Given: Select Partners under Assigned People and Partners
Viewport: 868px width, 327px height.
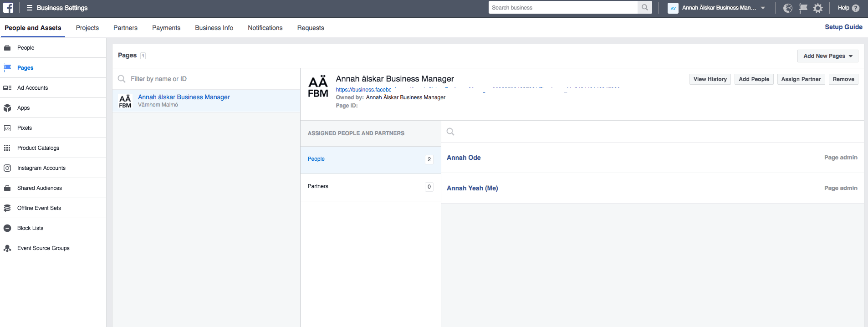Looking at the screenshot, I should tap(318, 186).
